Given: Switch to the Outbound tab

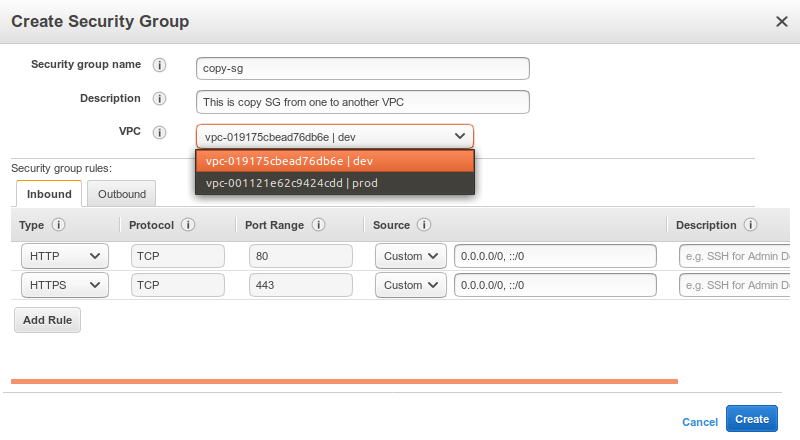Looking at the screenshot, I should [x=121, y=194].
